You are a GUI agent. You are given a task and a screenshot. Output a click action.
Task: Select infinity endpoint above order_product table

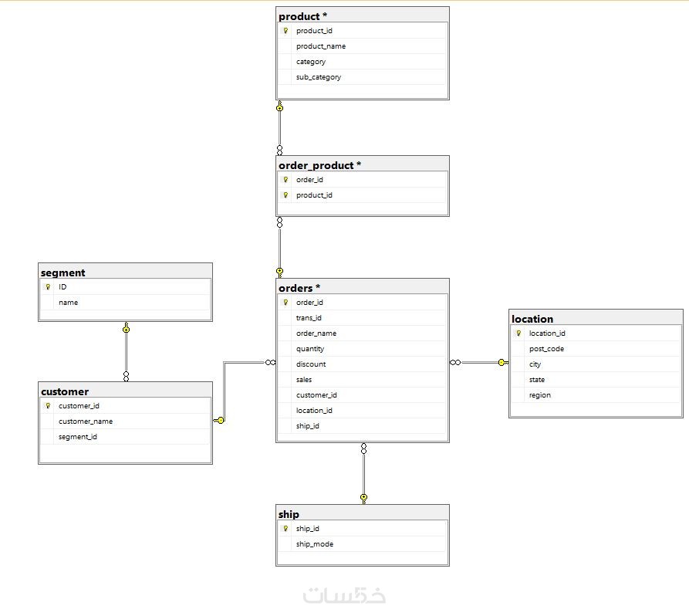(279, 150)
